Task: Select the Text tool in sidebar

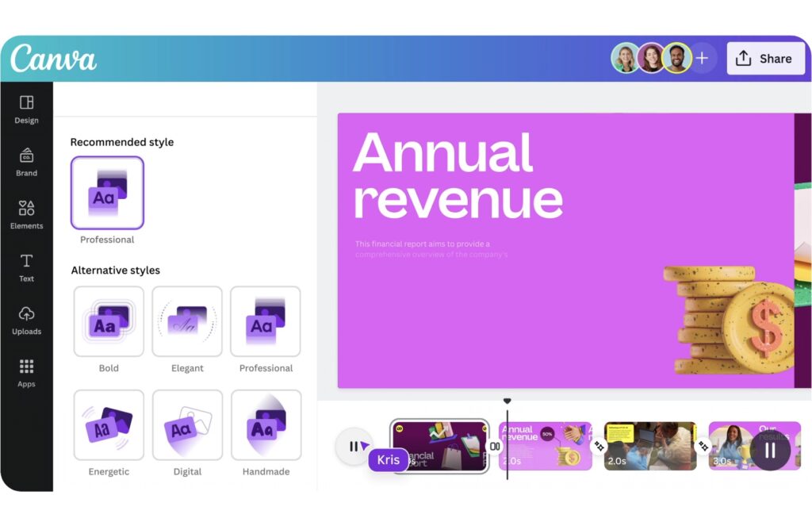Action: click(26, 268)
